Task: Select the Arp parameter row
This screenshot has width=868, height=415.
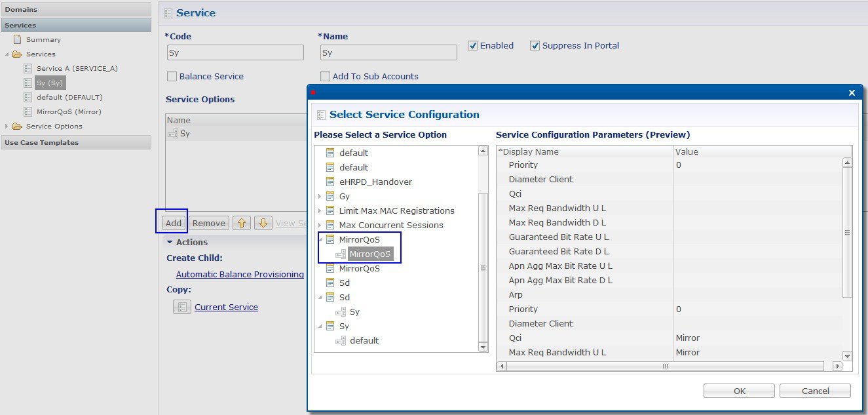Action: click(670, 294)
